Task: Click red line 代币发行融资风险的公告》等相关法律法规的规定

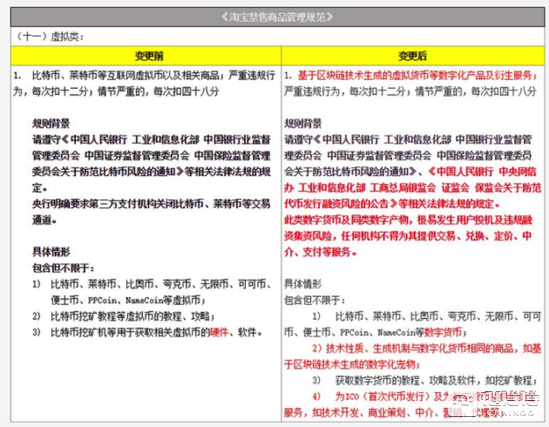Action: [x=391, y=204]
